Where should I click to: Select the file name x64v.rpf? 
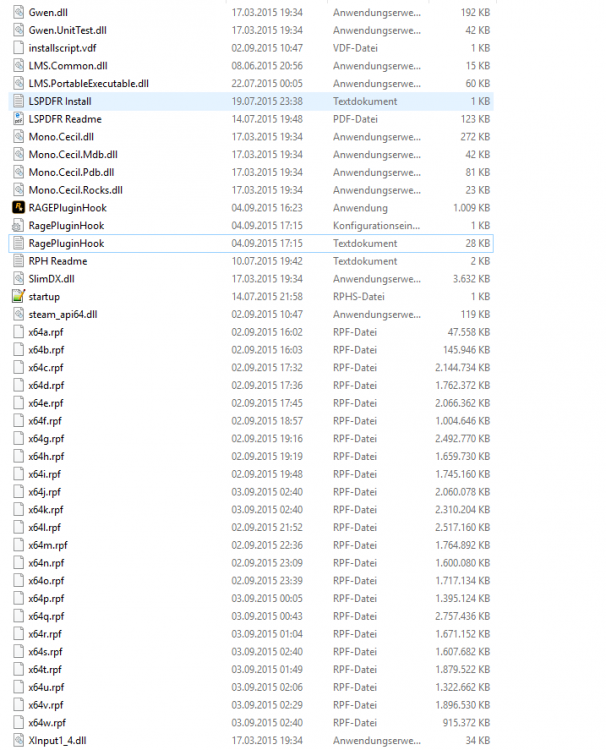pos(45,705)
